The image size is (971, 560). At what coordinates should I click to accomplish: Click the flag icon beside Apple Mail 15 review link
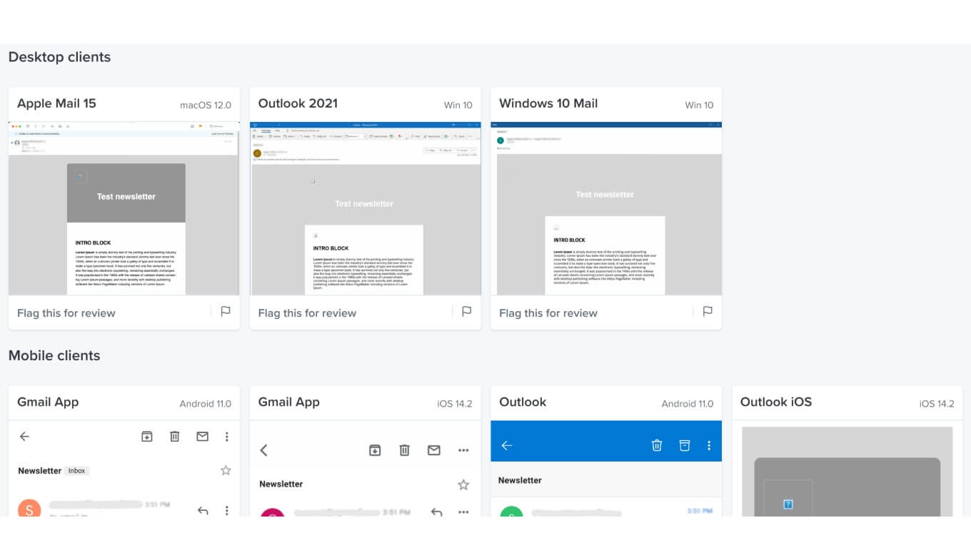tap(226, 311)
